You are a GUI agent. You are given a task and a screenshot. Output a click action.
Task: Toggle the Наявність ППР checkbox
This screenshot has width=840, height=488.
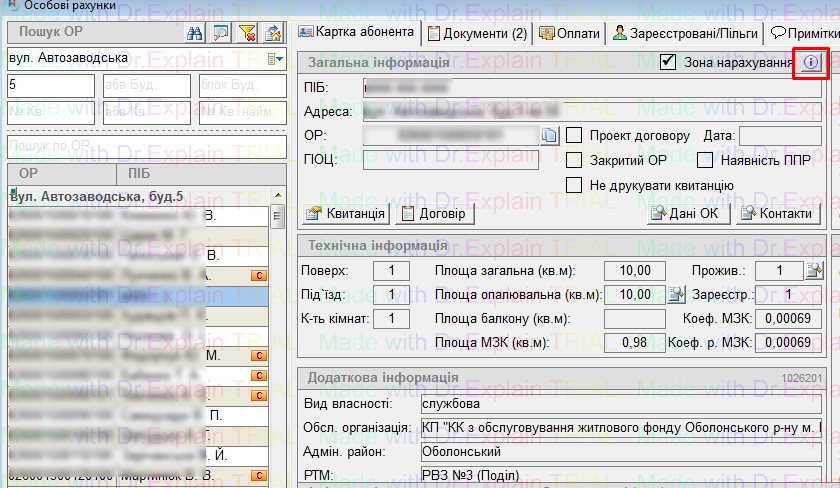coord(704,160)
